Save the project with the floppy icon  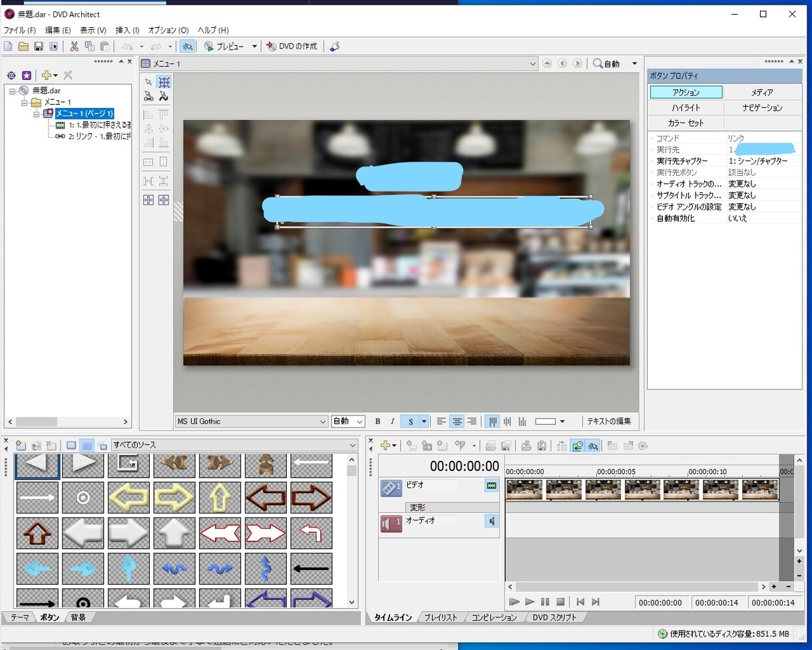39,47
